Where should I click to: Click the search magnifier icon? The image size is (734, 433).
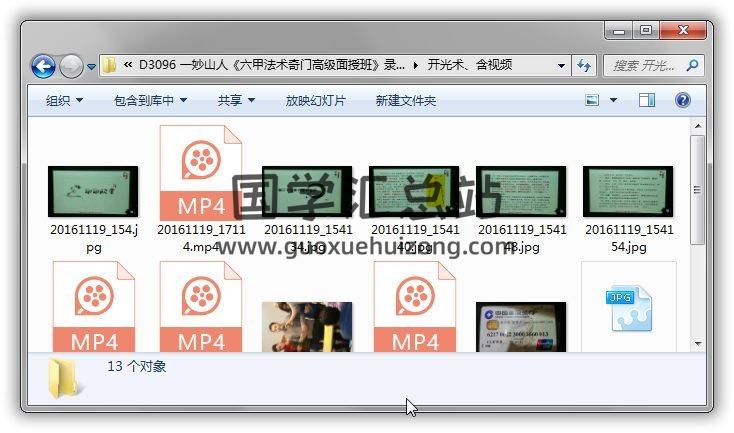click(692, 65)
